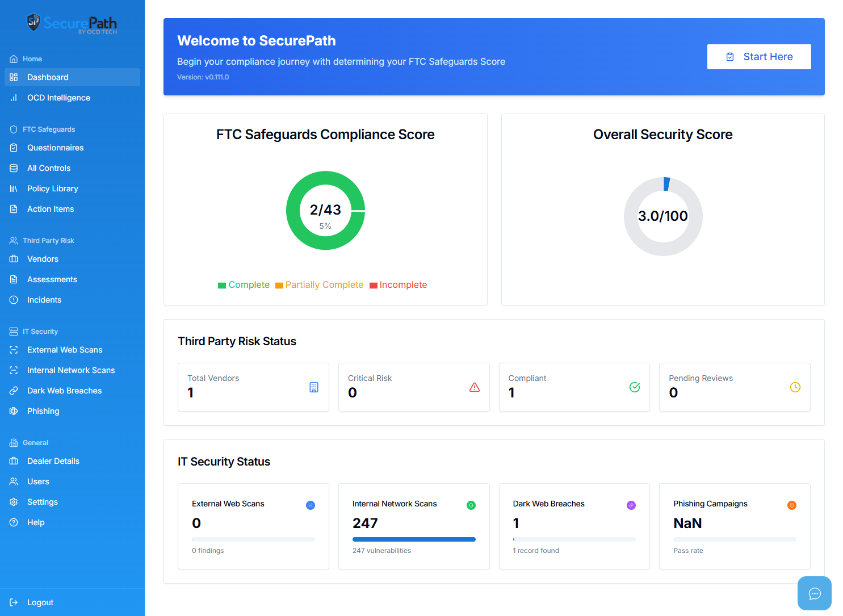
Task: Navigate to Questionnaires in FTC Safeguards
Action: click(55, 148)
